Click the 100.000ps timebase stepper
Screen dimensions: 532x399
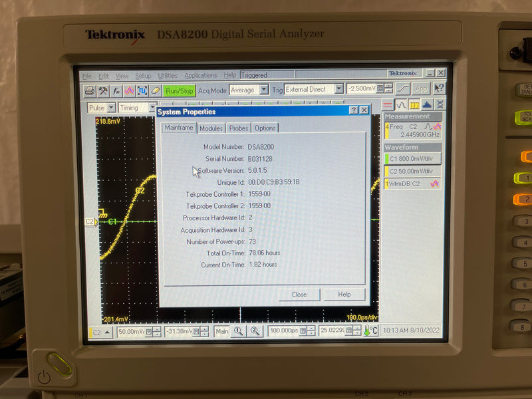tap(311, 331)
